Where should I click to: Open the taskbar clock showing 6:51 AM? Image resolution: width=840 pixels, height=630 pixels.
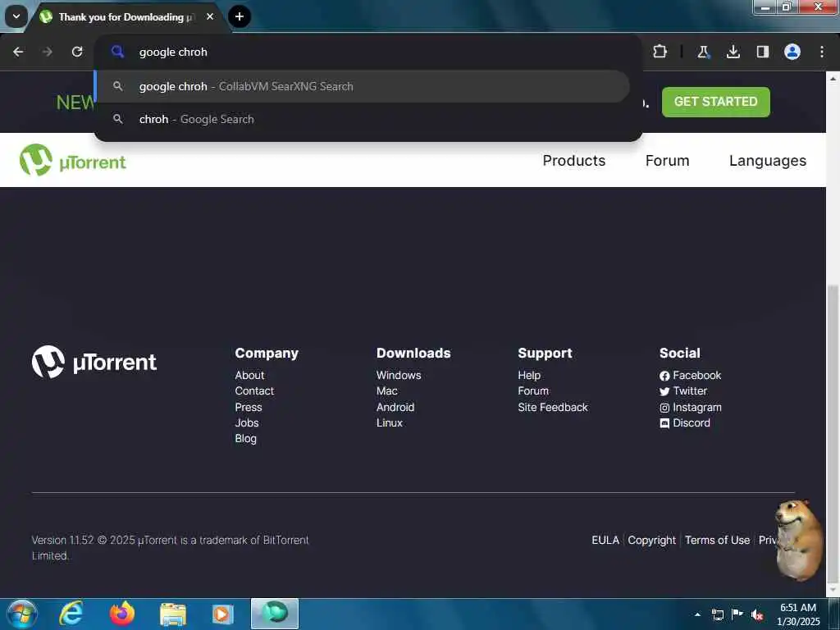coord(798,614)
